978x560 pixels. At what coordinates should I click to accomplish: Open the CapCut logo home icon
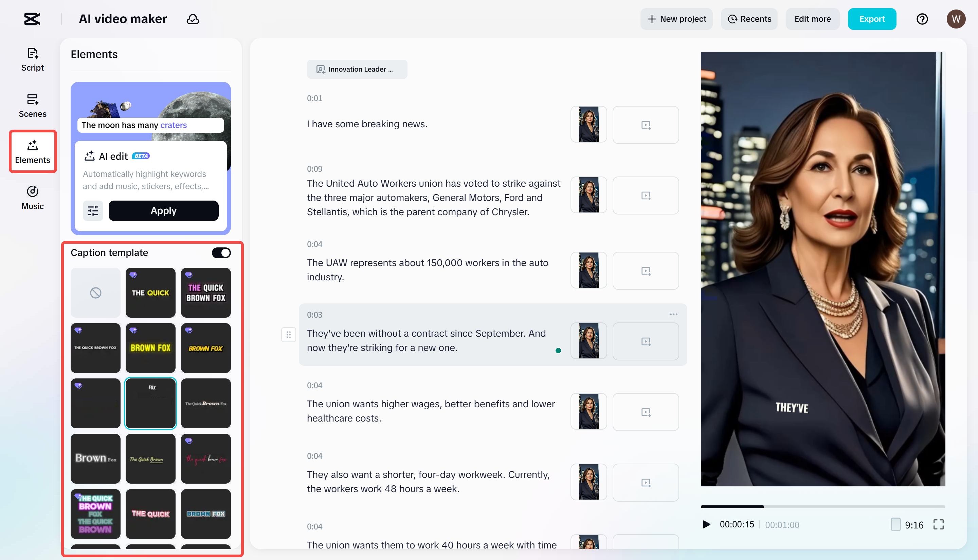coord(32,19)
